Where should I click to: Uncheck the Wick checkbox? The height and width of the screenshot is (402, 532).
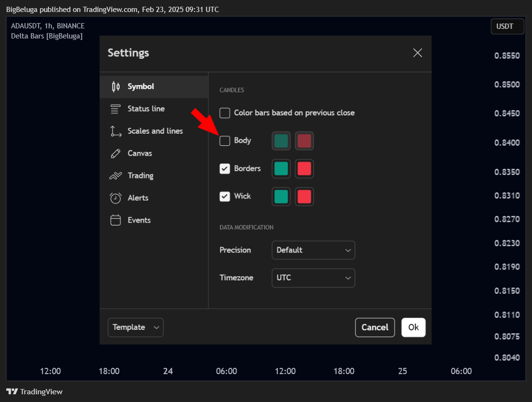225,196
